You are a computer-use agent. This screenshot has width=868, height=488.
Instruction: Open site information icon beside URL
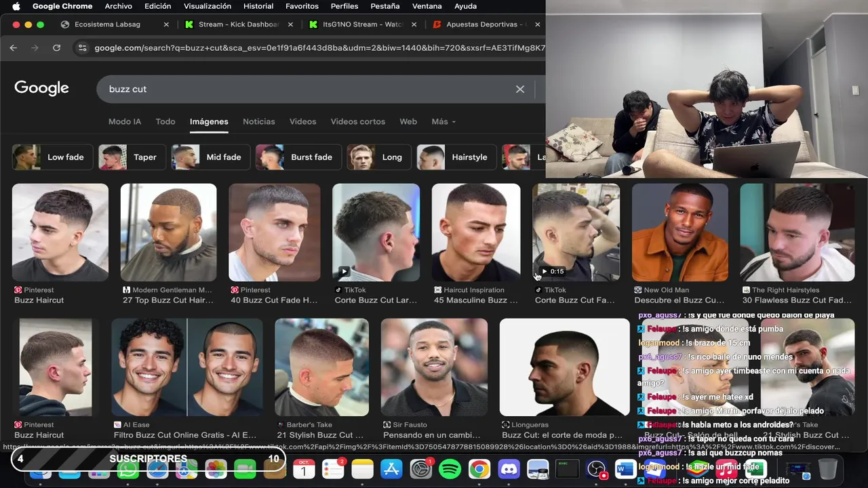(x=83, y=48)
